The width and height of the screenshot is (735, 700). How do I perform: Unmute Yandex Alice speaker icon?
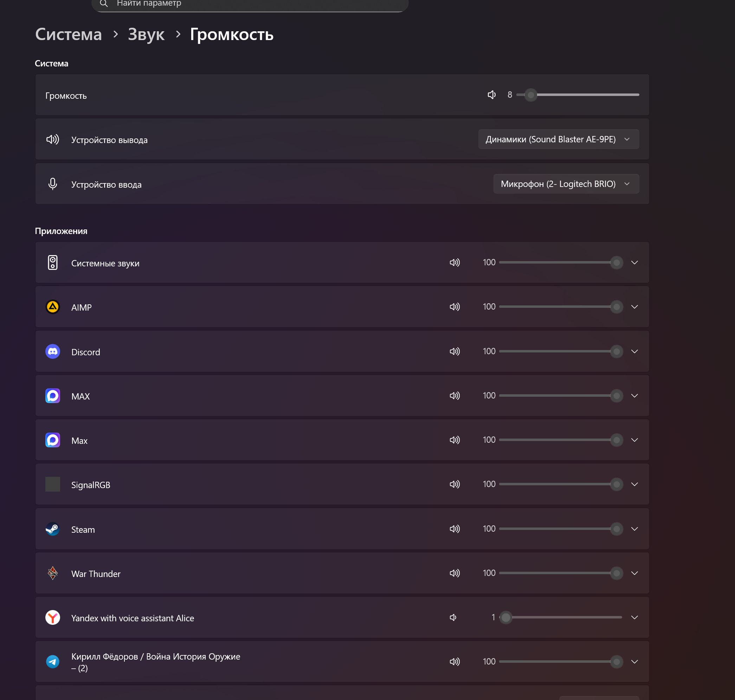[x=453, y=617]
